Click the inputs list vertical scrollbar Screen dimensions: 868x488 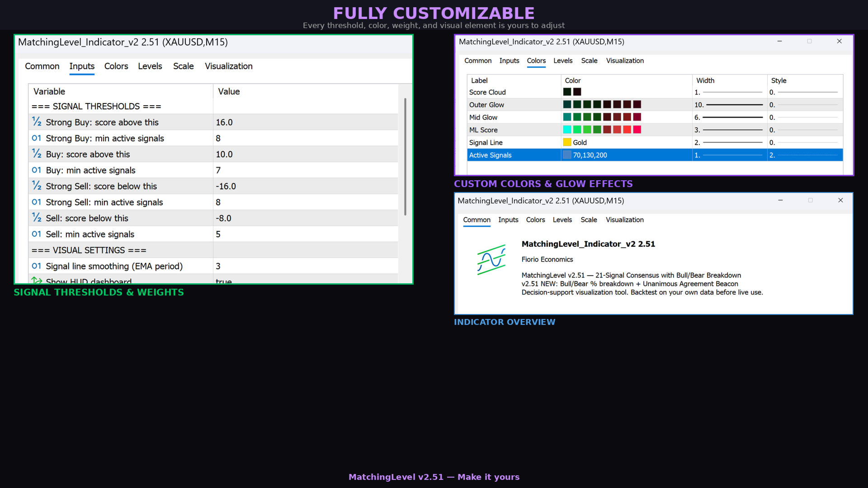405,156
